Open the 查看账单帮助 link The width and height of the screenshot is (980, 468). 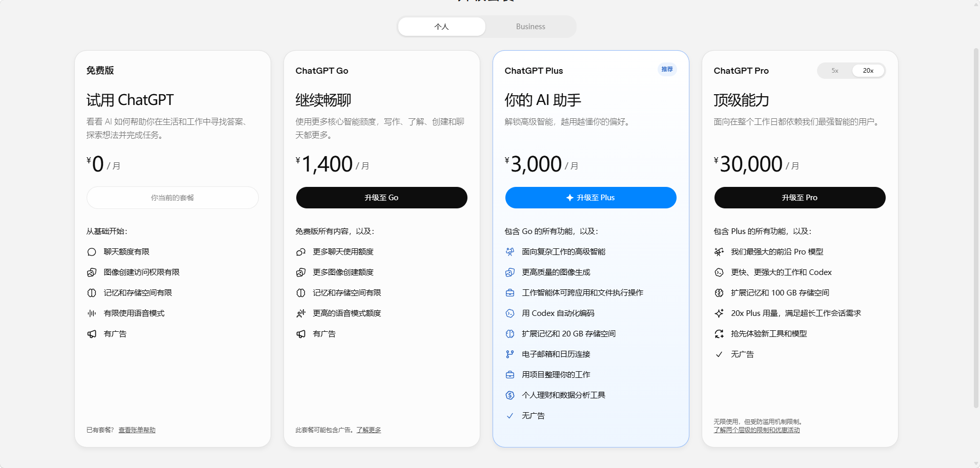(x=137, y=430)
